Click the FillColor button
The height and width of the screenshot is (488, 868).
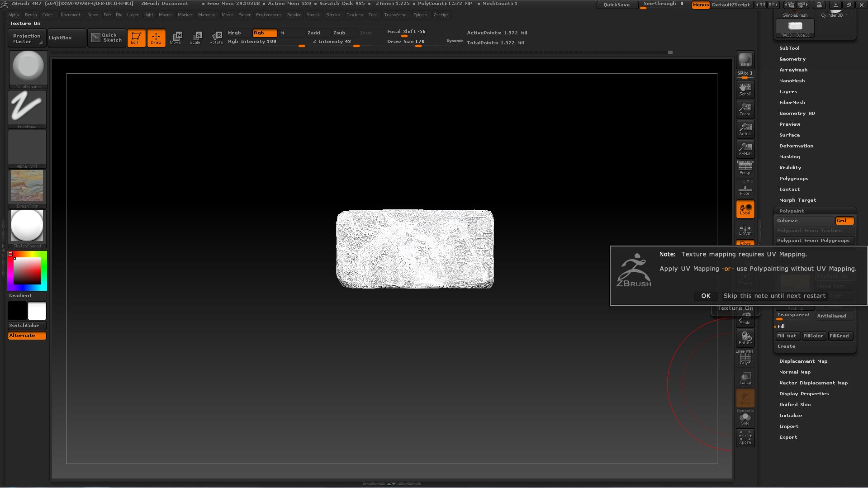814,336
